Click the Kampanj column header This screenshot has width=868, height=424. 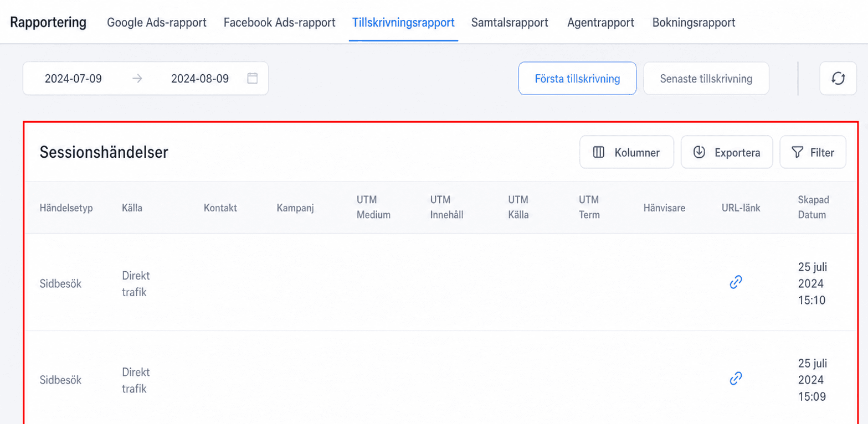[x=295, y=208]
